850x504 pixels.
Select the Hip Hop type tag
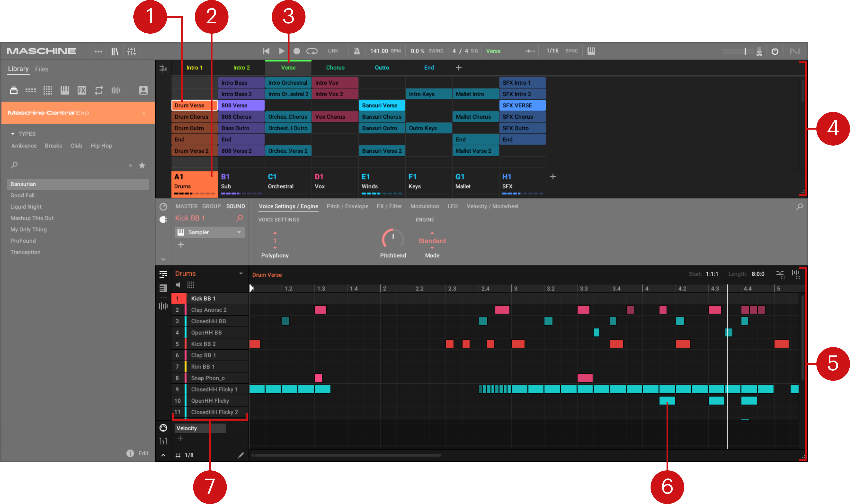click(x=101, y=146)
